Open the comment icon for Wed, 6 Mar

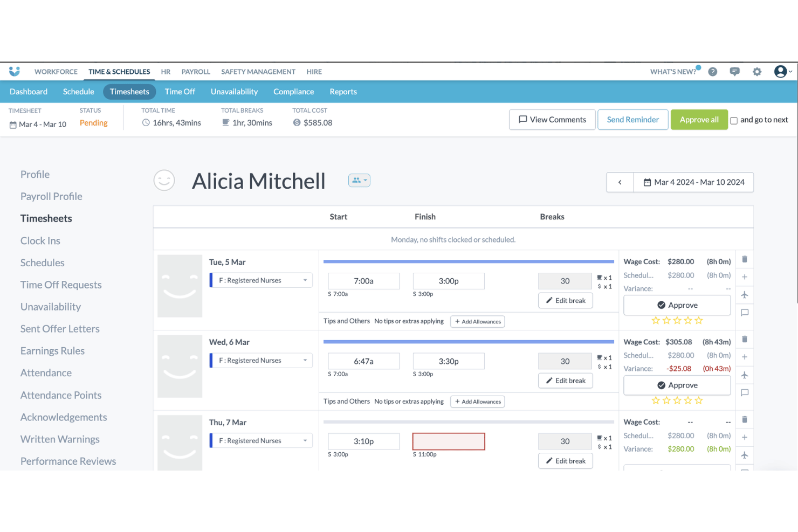pos(745,393)
